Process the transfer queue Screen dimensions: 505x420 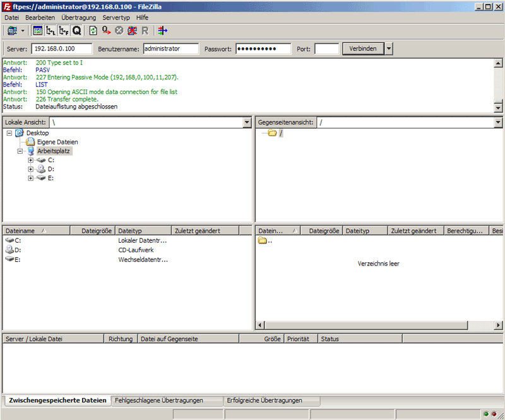point(105,30)
